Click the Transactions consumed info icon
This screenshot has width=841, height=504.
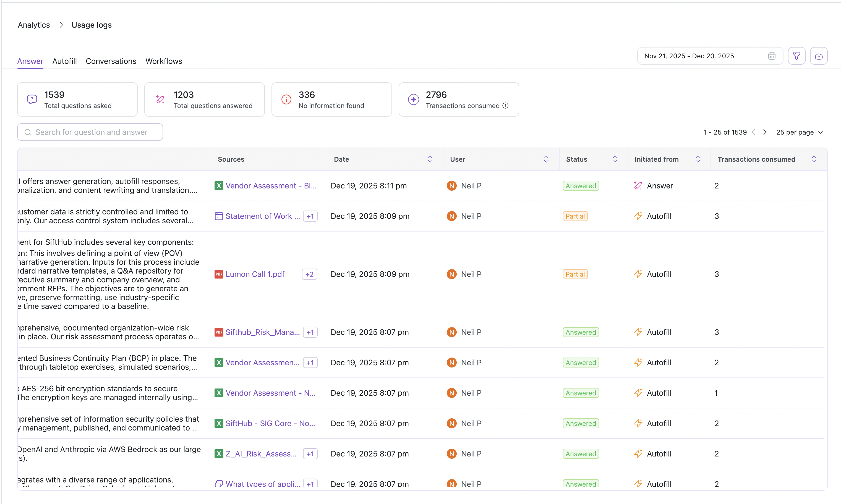[x=505, y=106]
